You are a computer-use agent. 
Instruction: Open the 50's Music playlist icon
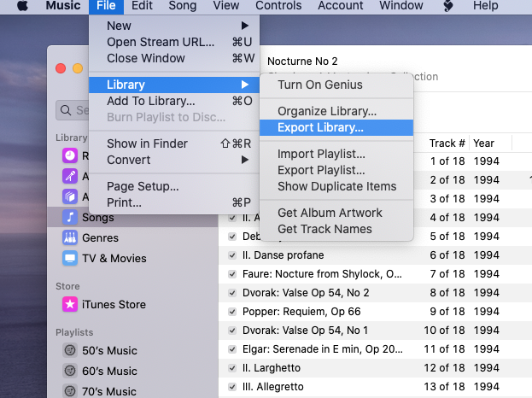point(70,350)
